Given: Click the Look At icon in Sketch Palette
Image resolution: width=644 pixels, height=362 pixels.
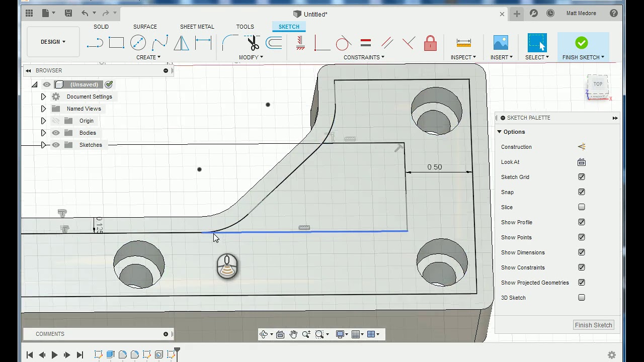Looking at the screenshot, I should point(582,162).
